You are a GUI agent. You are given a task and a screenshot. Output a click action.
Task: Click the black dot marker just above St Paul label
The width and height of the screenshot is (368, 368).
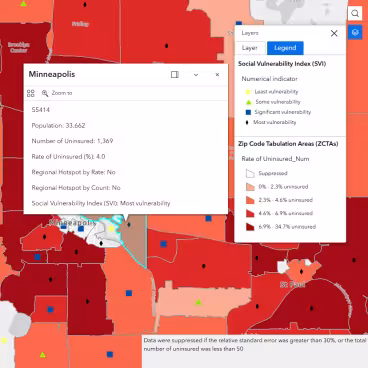[x=301, y=271]
